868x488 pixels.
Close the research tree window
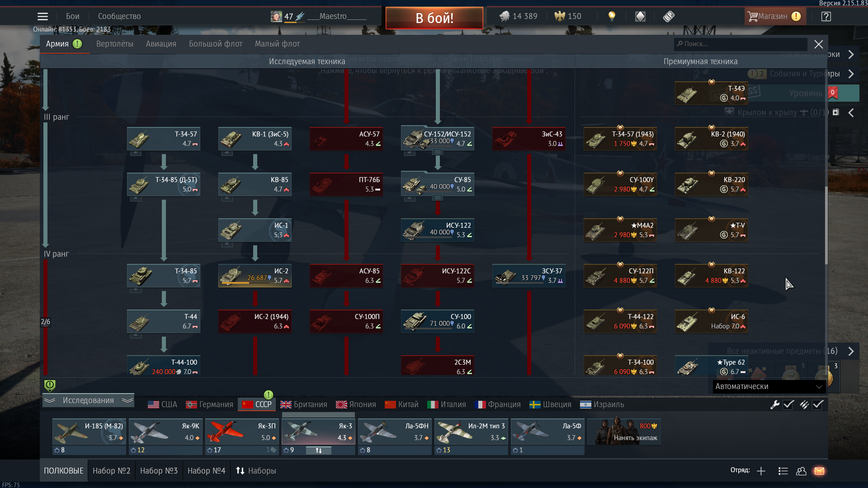pyautogui.click(x=819, y=44)
